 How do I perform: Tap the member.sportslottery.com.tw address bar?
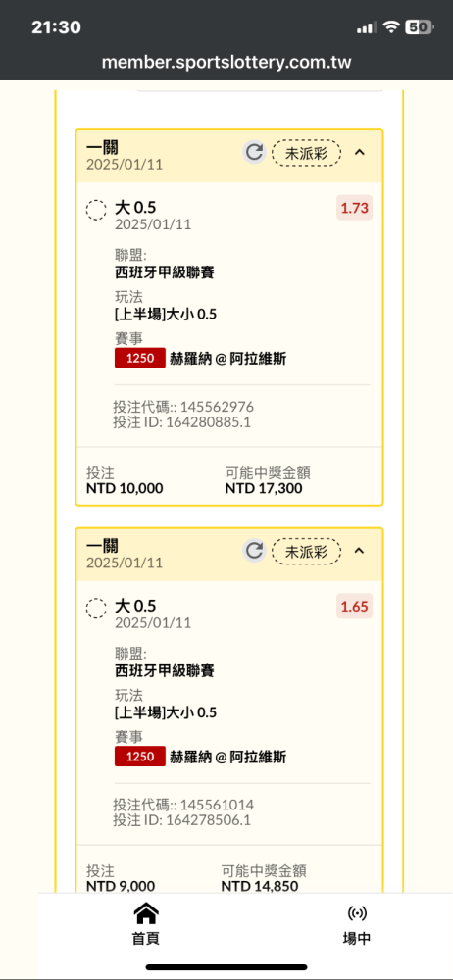[226, 63]
